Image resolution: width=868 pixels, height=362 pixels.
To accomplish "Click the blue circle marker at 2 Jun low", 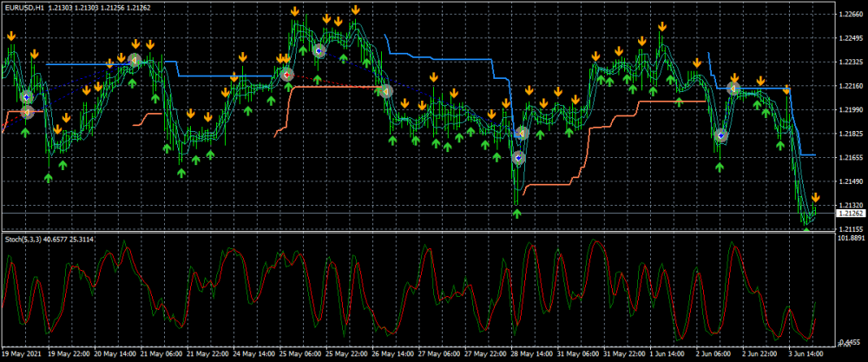I will point(720,135).
